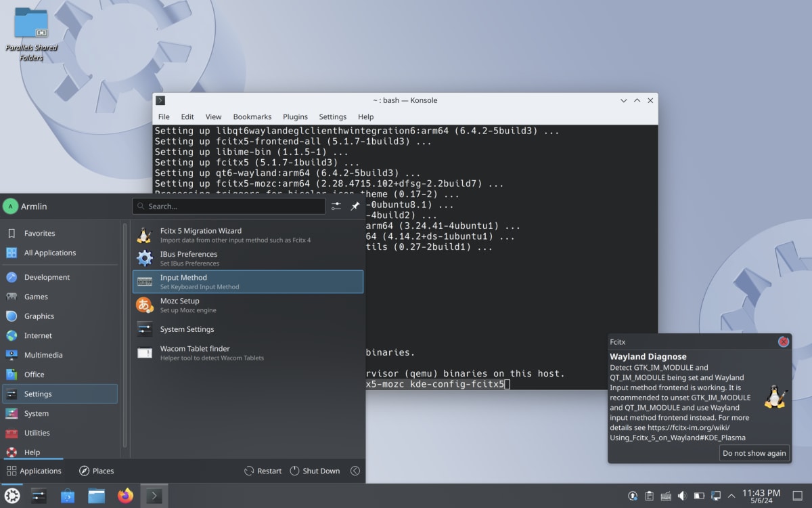Click the Konsole terminal icon in title bar
Screen dimensions: 812x508
(160, 100)
